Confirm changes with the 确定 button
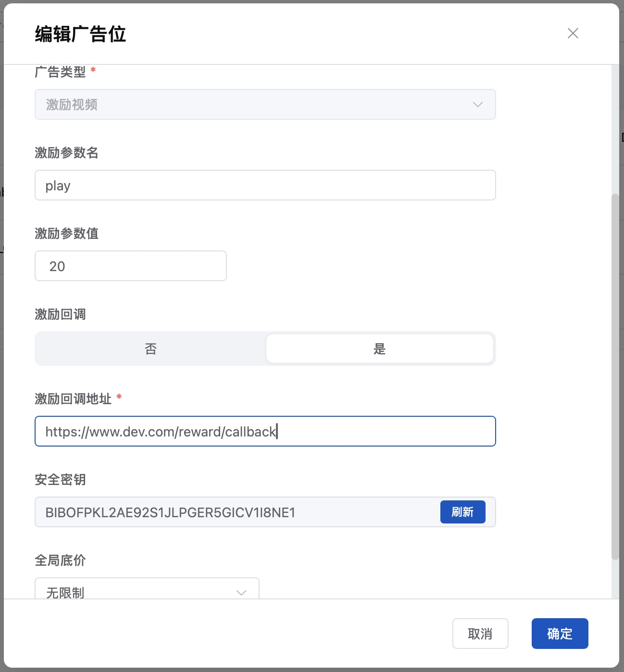The height and width of the screenshot is (672, 624). pyautogui.click(x=560, y=634)
